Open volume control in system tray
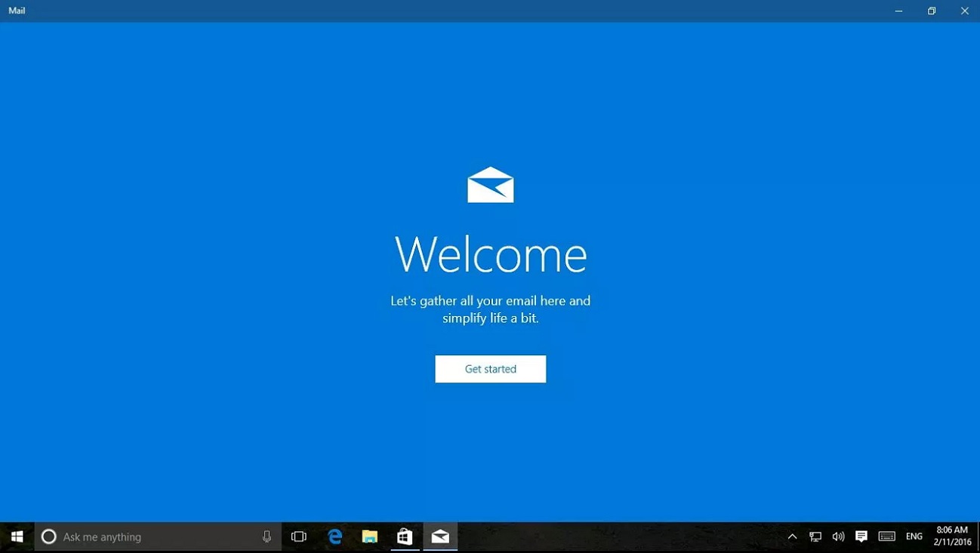980x553 pixels. pyautogui.click(x=838, y=537)
